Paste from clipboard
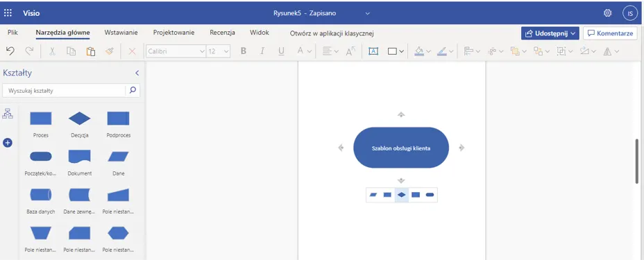The height and width of the screenshot is (260, 644). tap(91, 51)
